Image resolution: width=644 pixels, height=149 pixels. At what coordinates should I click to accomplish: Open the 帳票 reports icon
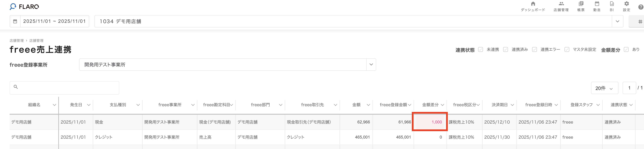(581, 4)
